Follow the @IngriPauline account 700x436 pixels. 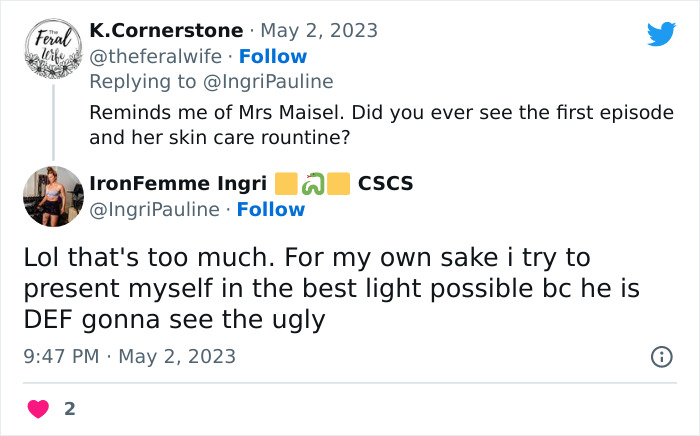pyautogui.click(x=271, y=209)
